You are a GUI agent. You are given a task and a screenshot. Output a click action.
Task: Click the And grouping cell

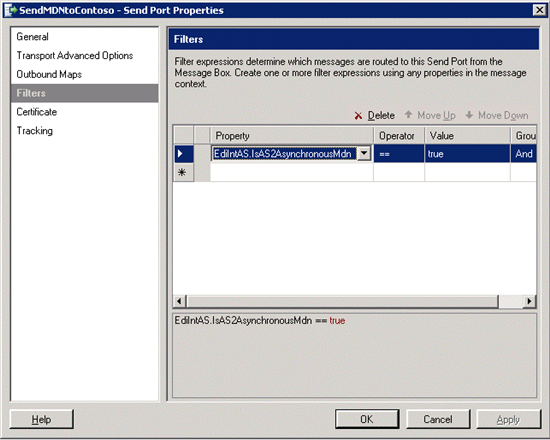tap(523, 154)
